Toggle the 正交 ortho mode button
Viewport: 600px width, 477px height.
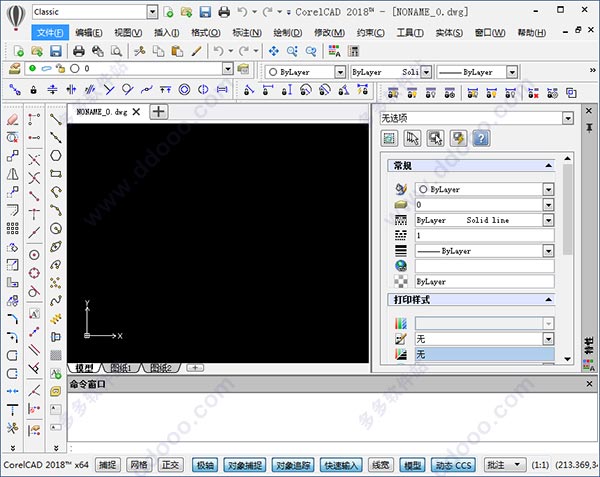(170, 465)
